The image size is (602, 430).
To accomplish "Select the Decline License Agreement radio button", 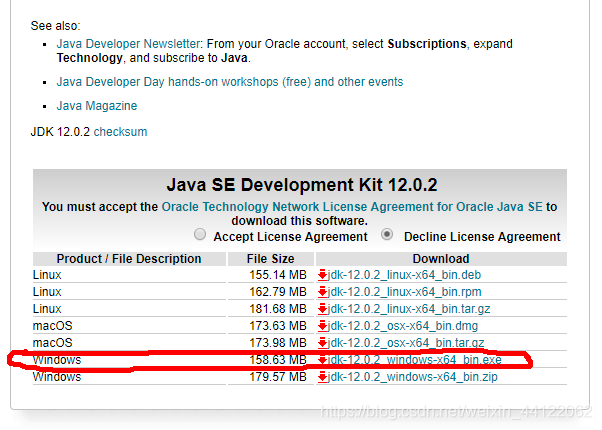I will pos(387,234).
